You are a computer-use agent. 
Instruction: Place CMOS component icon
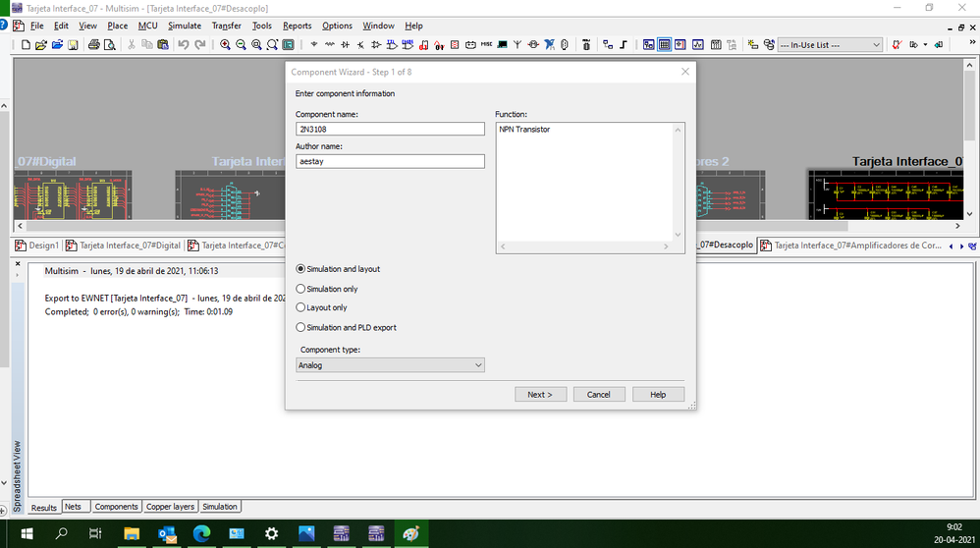click(x=408, y=44)
